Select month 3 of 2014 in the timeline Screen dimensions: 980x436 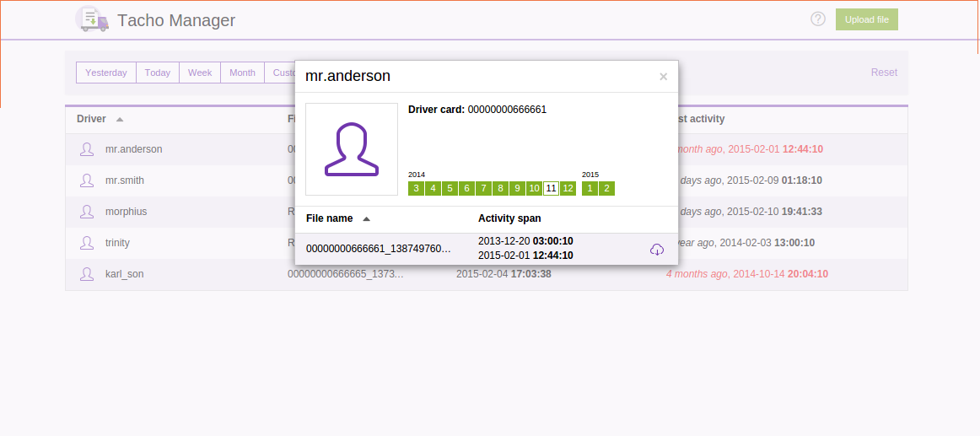coord(416,188)
